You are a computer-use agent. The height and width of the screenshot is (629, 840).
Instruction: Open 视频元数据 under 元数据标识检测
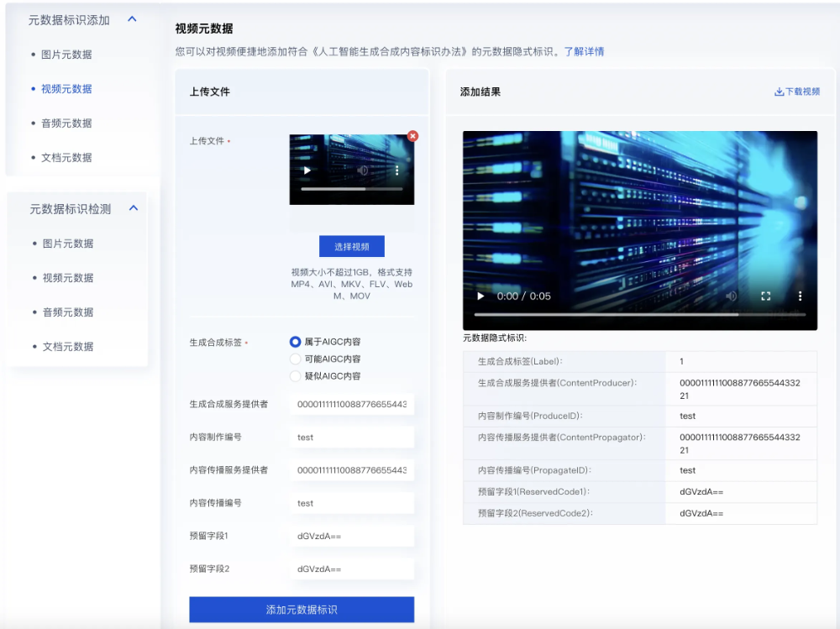coord(68,278)
